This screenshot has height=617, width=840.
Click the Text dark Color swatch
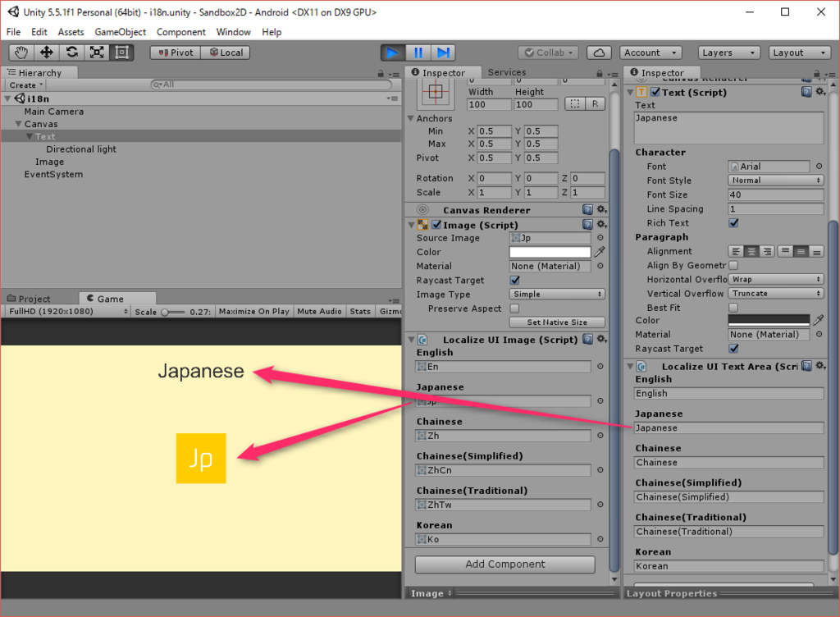769,320
